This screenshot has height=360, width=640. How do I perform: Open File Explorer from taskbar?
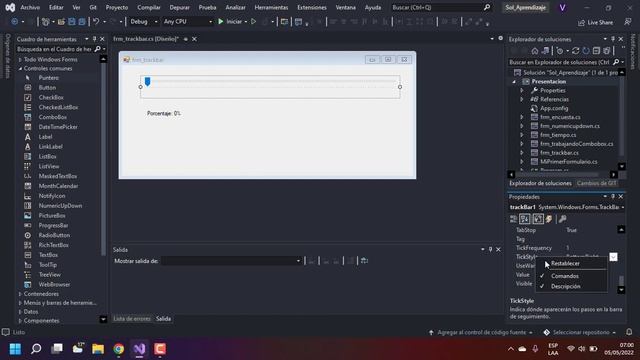click(98, 349)
